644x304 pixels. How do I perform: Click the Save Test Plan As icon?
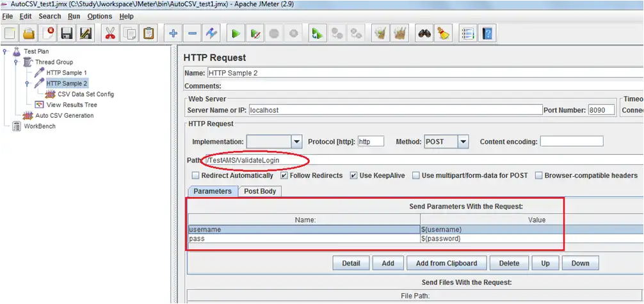(x=85, y=33)
